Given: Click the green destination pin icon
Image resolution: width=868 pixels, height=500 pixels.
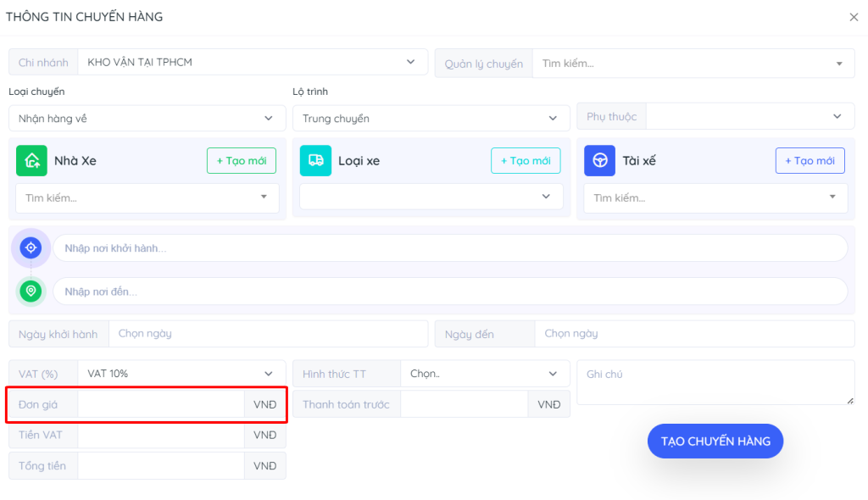Looking at the screenshot, I should tap(31, 292).
